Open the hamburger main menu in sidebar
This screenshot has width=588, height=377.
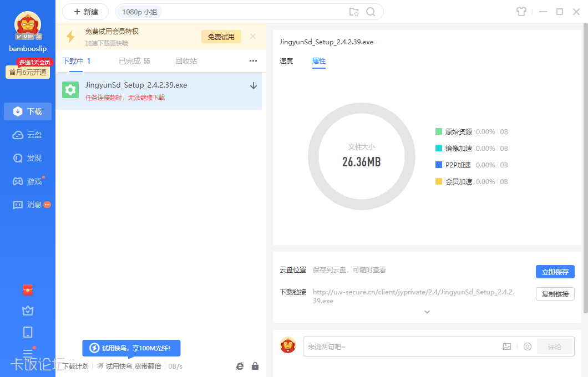tap(28, 353)
